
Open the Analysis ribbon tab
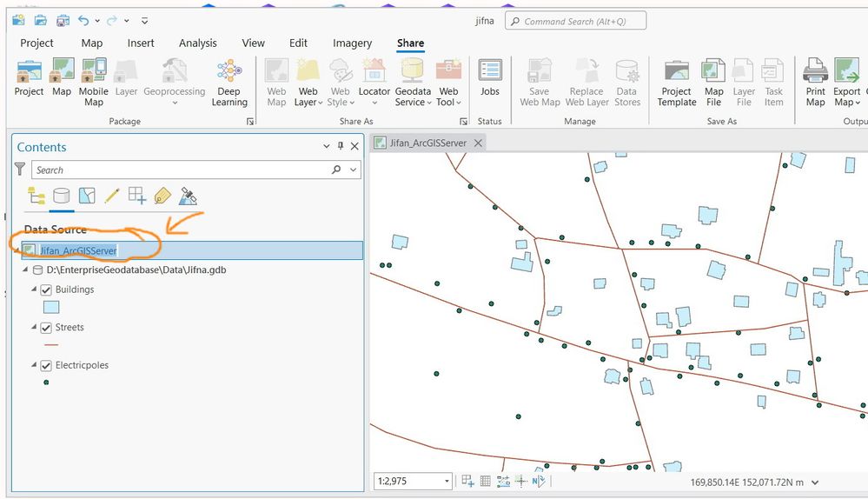[198, 43]
